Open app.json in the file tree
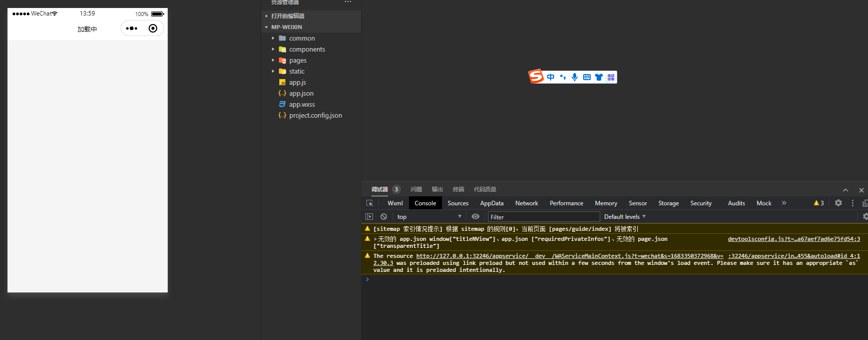 301,94
